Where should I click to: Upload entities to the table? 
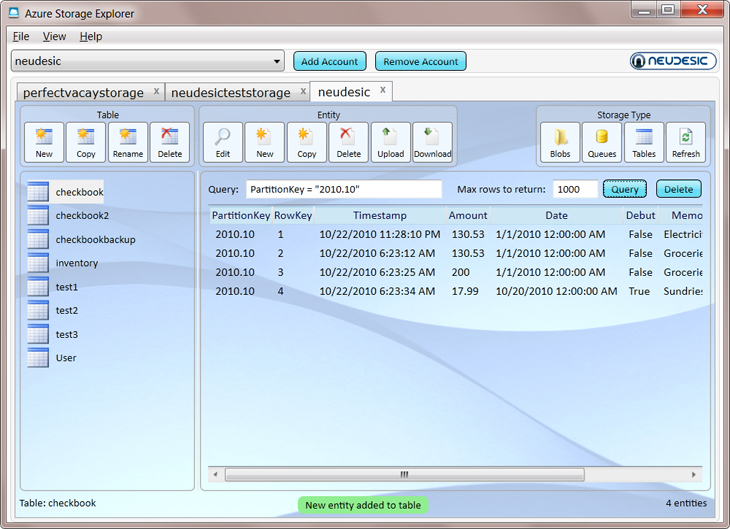pos(390,142)
